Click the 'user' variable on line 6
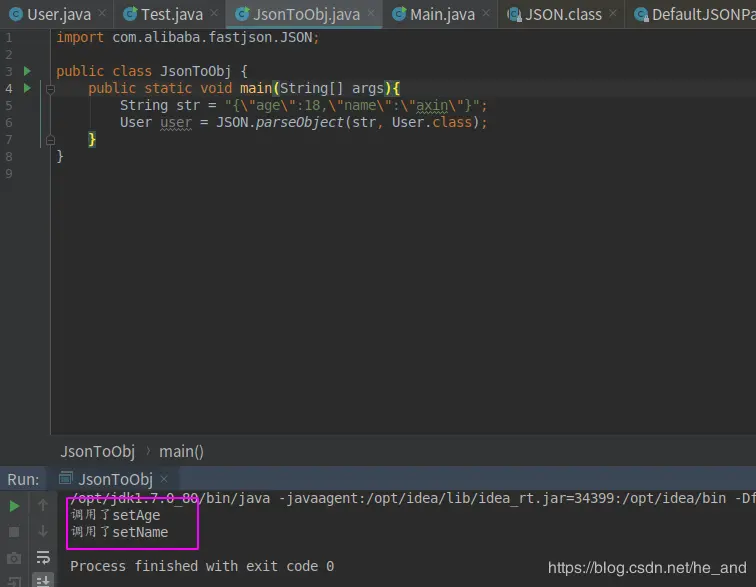Screen dimensions: 756x587 176,123
